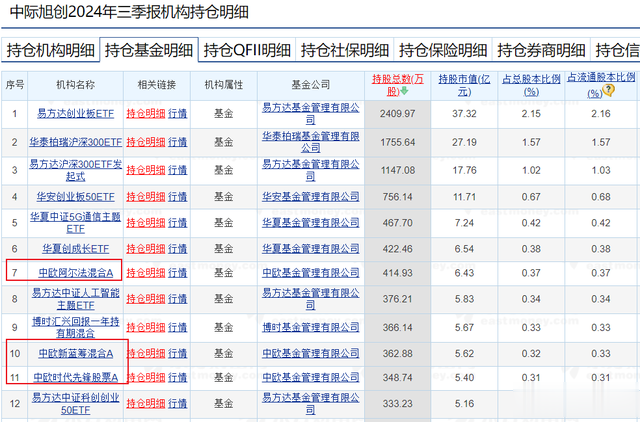
Task: Click the 1755.64 shareholding value
Action: pos(398,142)
